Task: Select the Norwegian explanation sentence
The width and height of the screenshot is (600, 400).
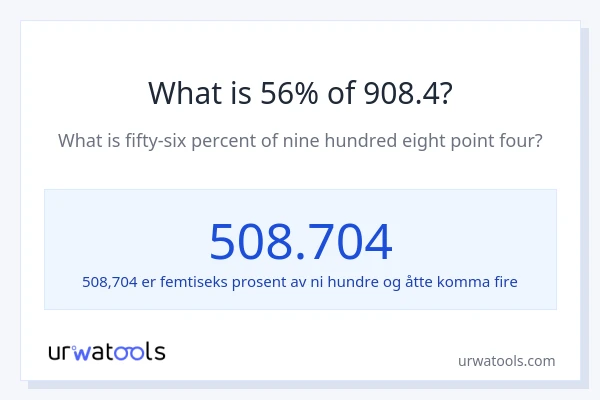Action: point(300,282)
